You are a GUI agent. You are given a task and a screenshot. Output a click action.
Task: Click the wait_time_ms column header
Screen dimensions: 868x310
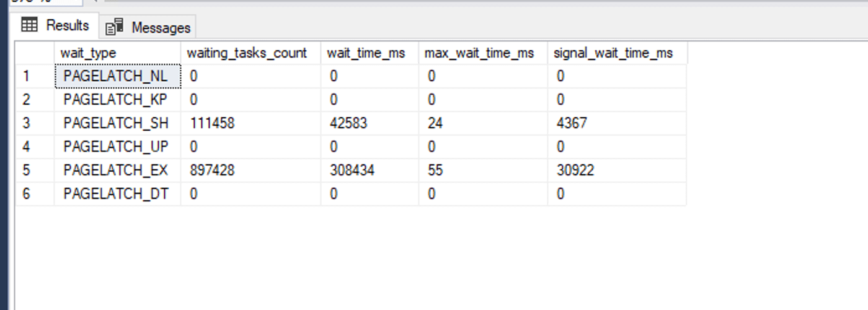(x=370, y=53)
